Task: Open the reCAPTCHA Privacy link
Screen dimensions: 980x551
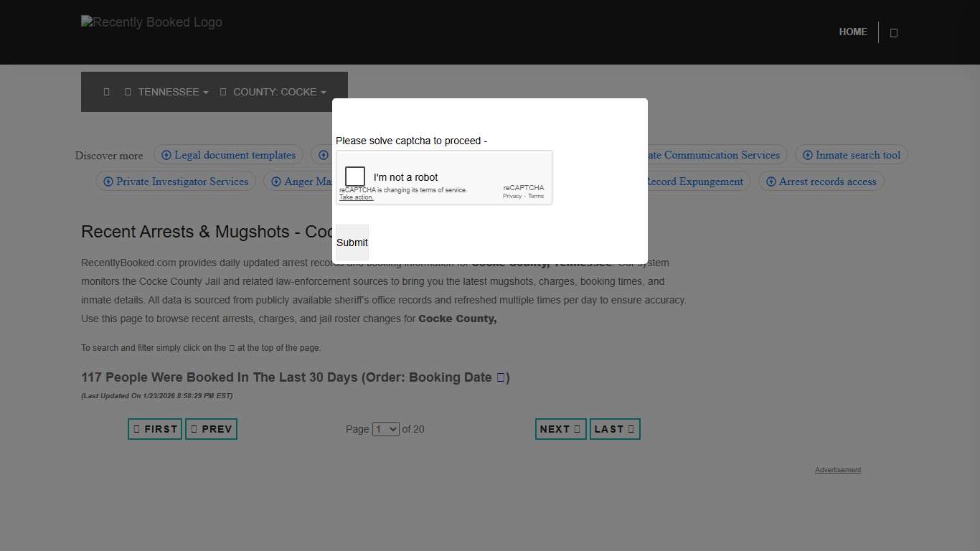Action: click(x=512, y=196)
